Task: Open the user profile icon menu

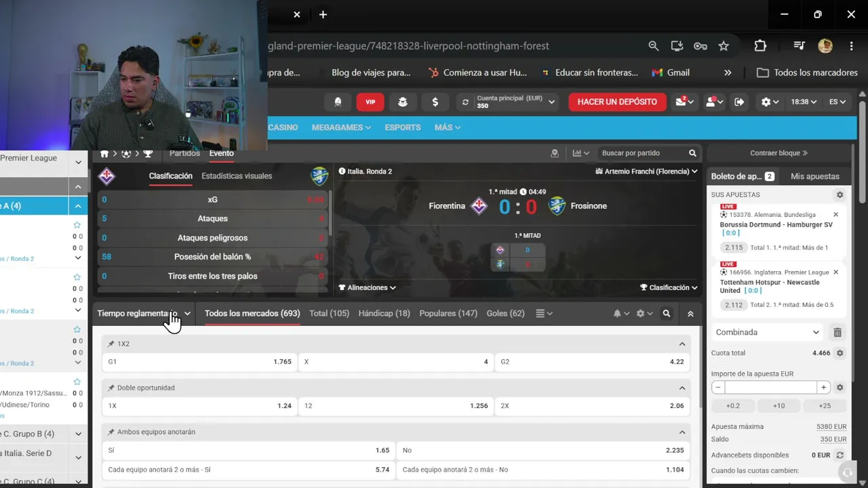Action: coord(713,102)
